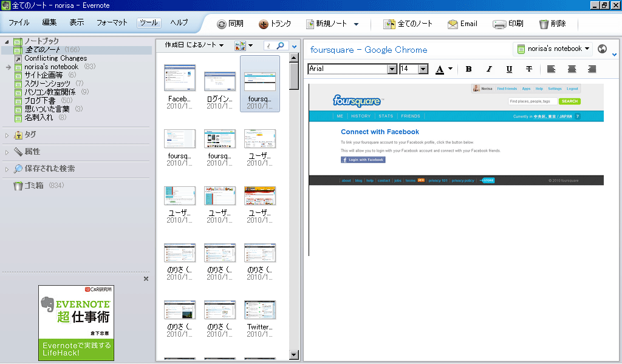This screenshot has width=622, height=364.
Task: Select サイト企画等 notebook
Action: click(x=45, y=75)
